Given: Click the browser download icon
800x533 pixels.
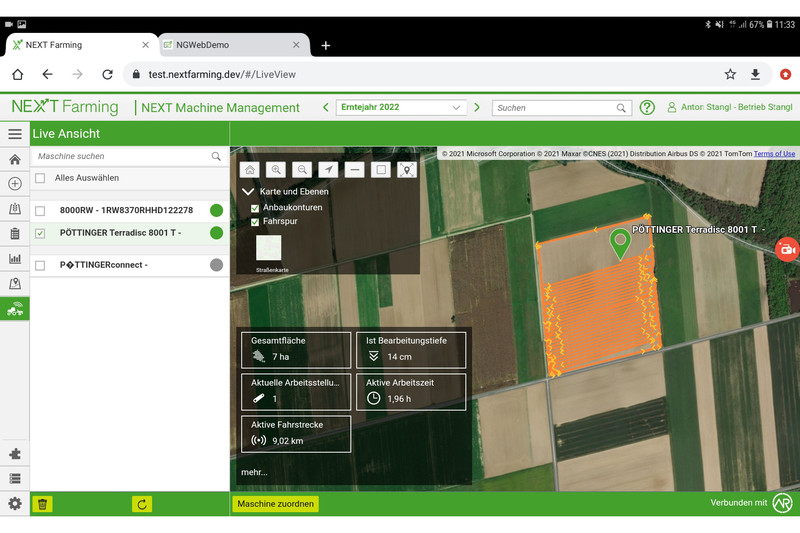Looking at the screenshot, I should tap(755, 74).
